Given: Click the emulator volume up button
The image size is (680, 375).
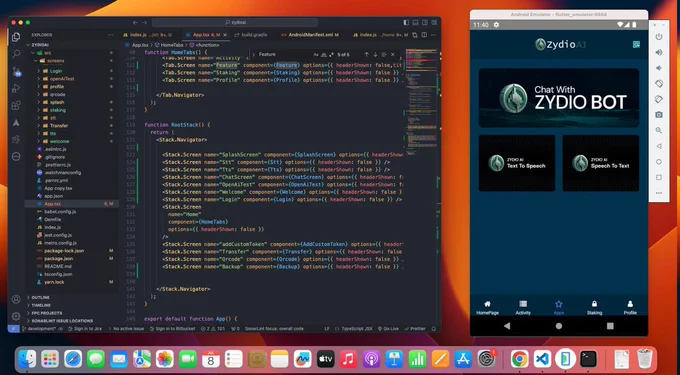Looking at the screenshot, I should pyautogui.click(x=659, y=52).
